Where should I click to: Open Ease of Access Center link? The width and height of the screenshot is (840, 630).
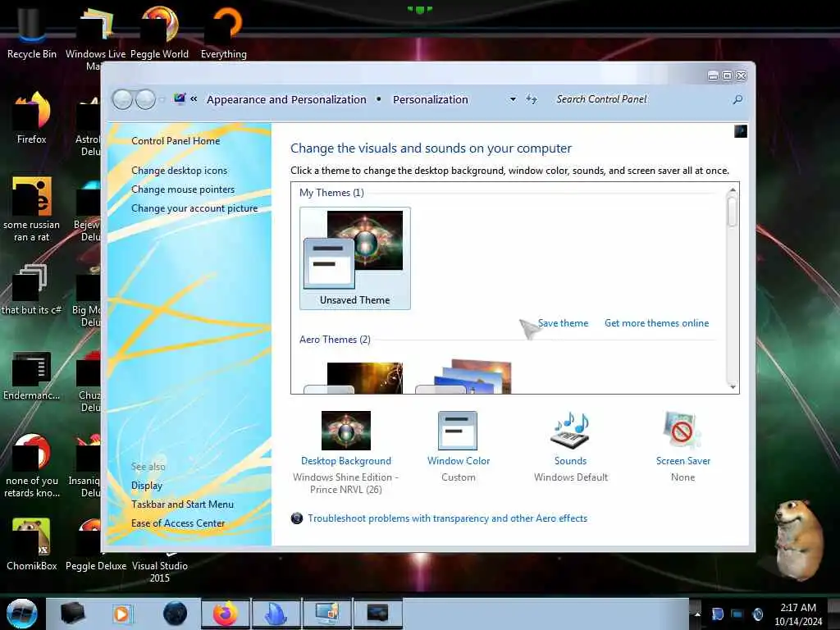click(178, 523)
